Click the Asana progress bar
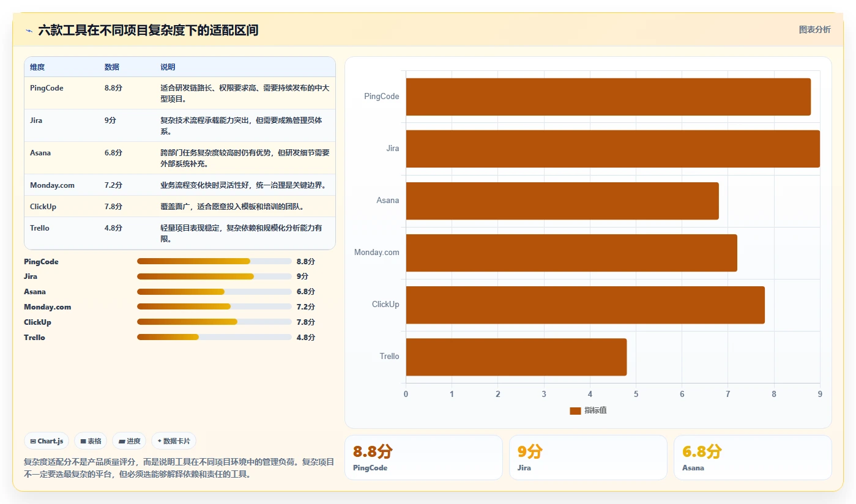This screenshot has height=504, width=856. [x=214, y=292]
